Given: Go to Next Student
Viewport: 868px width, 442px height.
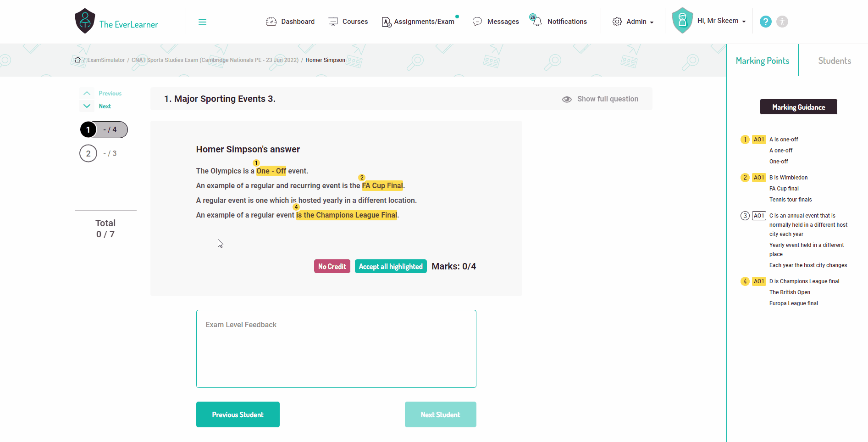Looking at the screenshot, I should [440, 414].
